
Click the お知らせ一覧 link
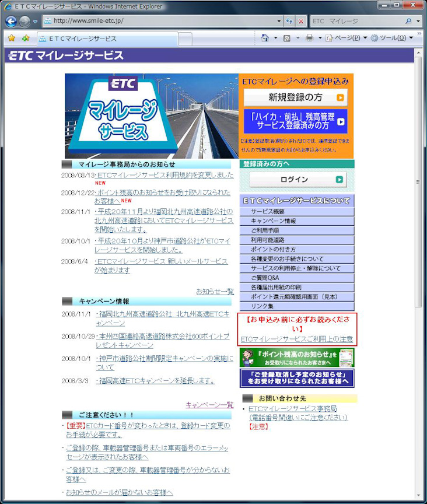[x=215, y=292]
